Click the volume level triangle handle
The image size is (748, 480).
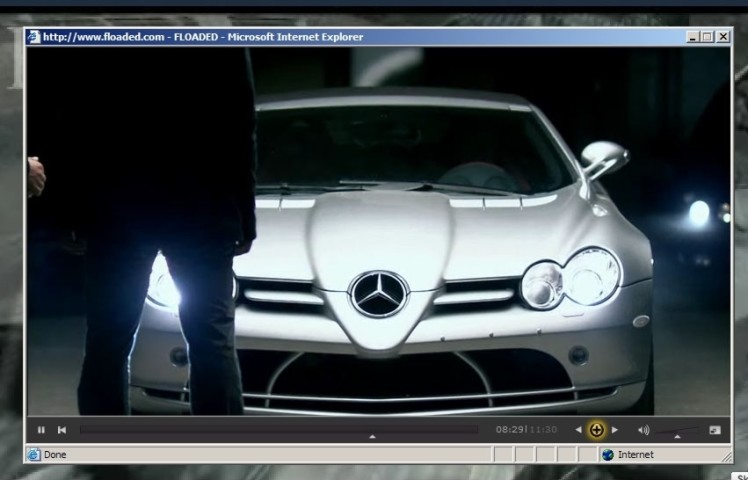click(677, 436)
